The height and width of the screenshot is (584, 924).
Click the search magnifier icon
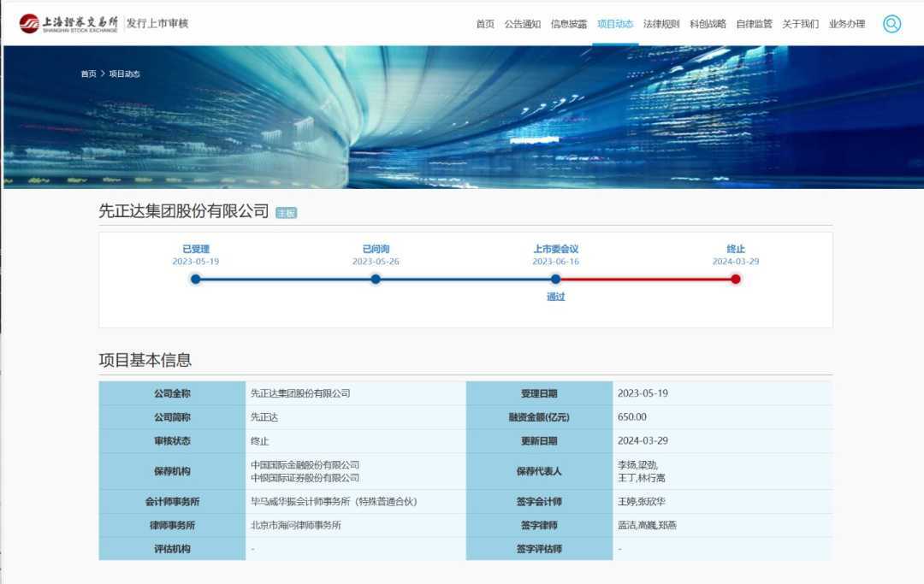891,24
